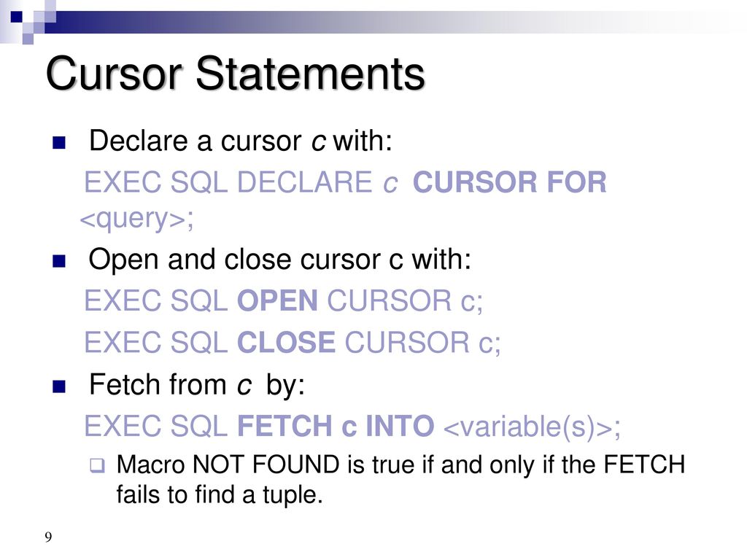The height and width of the screenshot is (560, 747).
Task: Click the "<variable(s)>;" placeholder text
Action: (532, 426)
